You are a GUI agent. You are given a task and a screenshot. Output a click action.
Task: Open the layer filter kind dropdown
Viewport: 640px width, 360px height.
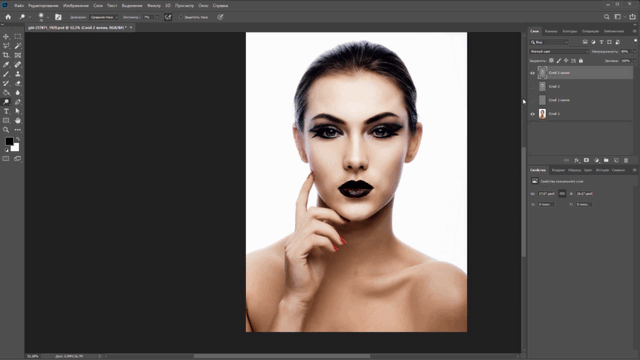pyautogui.click(x=549, y=42)
